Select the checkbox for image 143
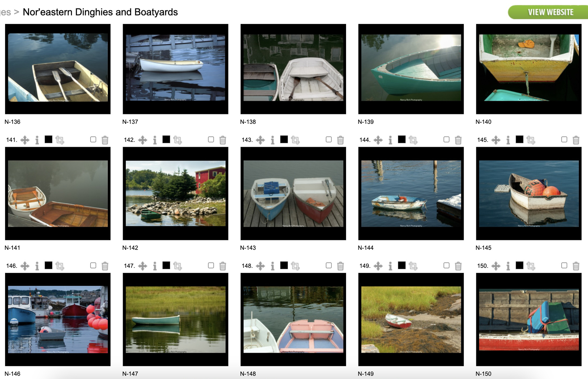 (x=329, y=139)
